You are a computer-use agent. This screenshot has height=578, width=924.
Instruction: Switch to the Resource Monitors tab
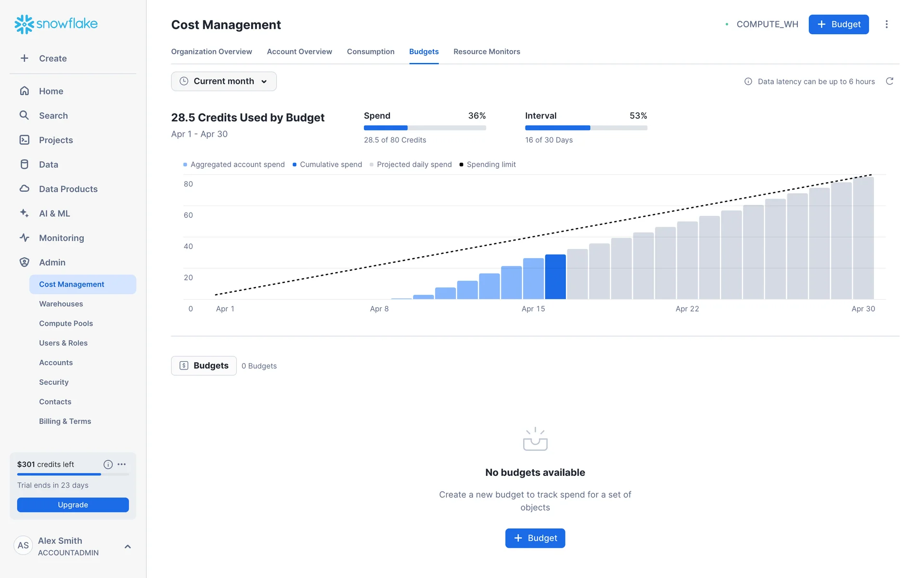[487, 52]
